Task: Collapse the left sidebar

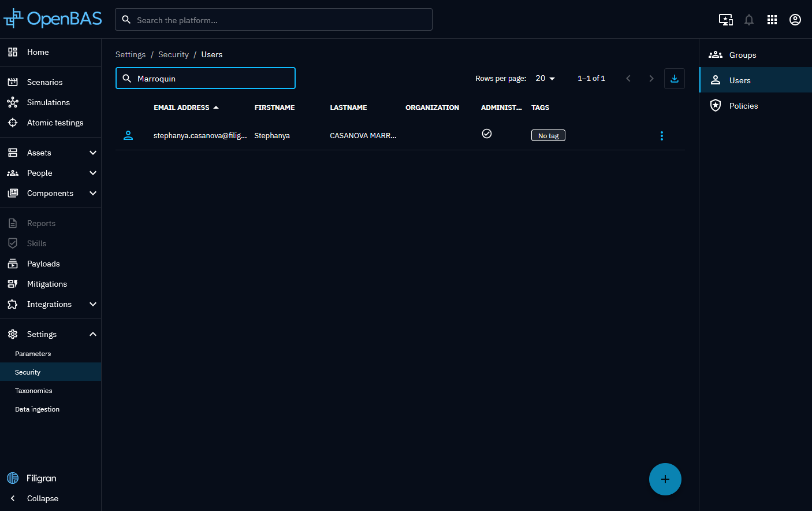Action: pos(42,498)
